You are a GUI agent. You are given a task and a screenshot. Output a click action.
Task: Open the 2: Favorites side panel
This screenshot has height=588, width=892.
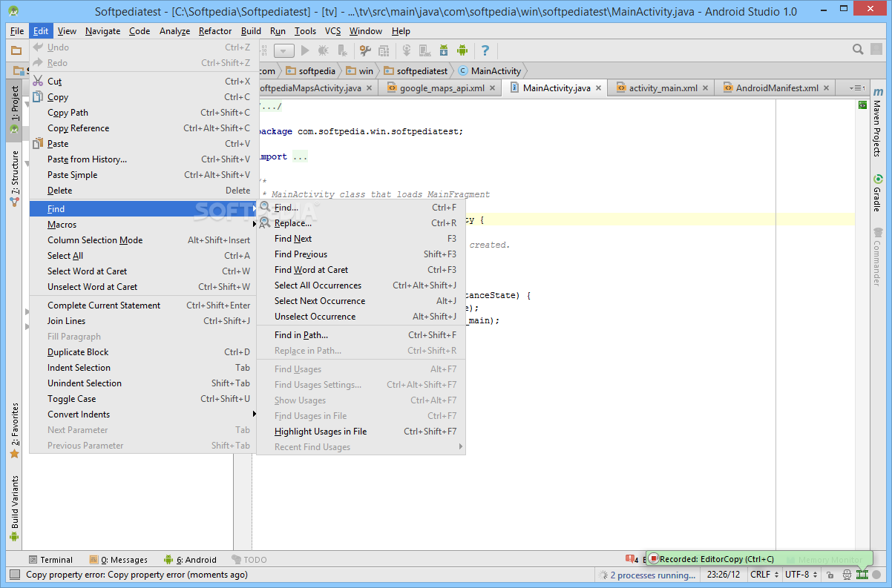coord(15,431)
